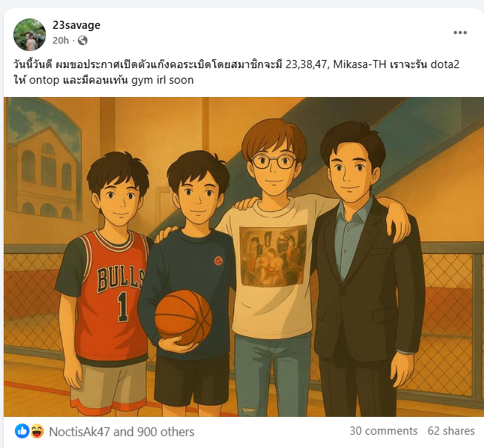This screenshot has width=484, height=448.
Task: Open the 23savage profile name link
Action: pyautogui.click(x=76, y=25)
